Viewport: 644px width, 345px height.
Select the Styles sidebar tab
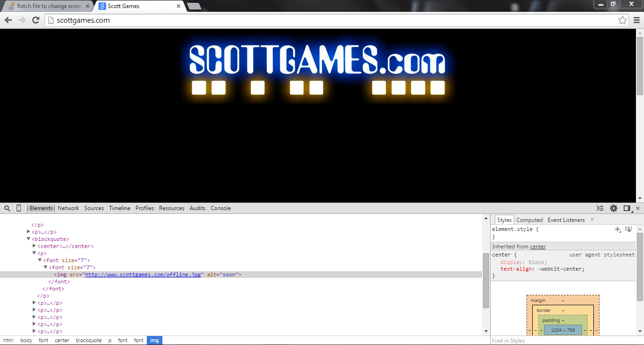tap(504, 220)
